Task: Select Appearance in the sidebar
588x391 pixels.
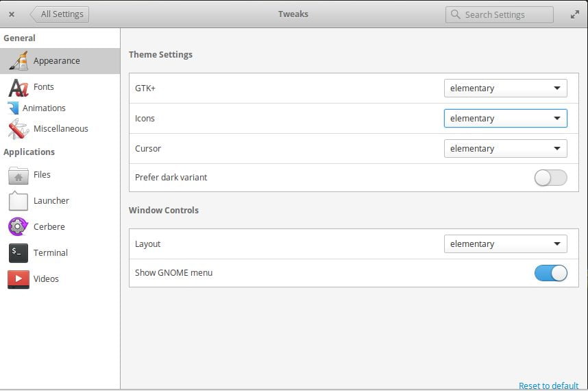Action: pos(60,61)
